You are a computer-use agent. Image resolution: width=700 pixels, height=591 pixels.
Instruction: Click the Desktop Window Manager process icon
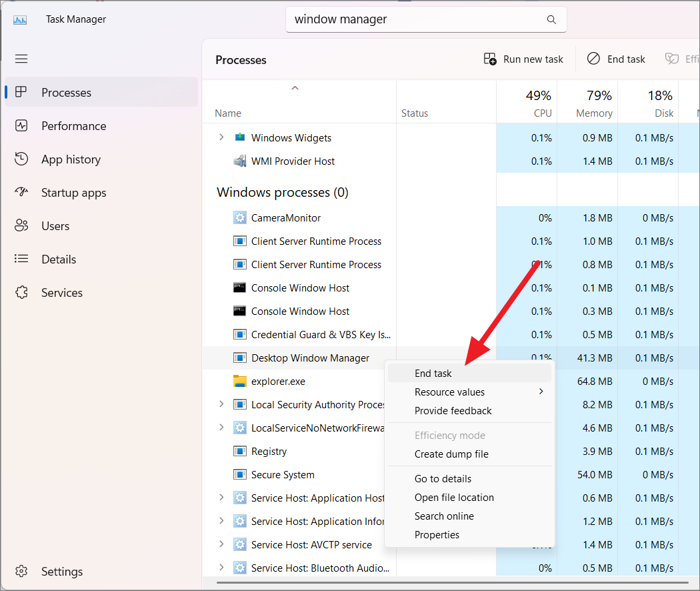click(239, 358)
